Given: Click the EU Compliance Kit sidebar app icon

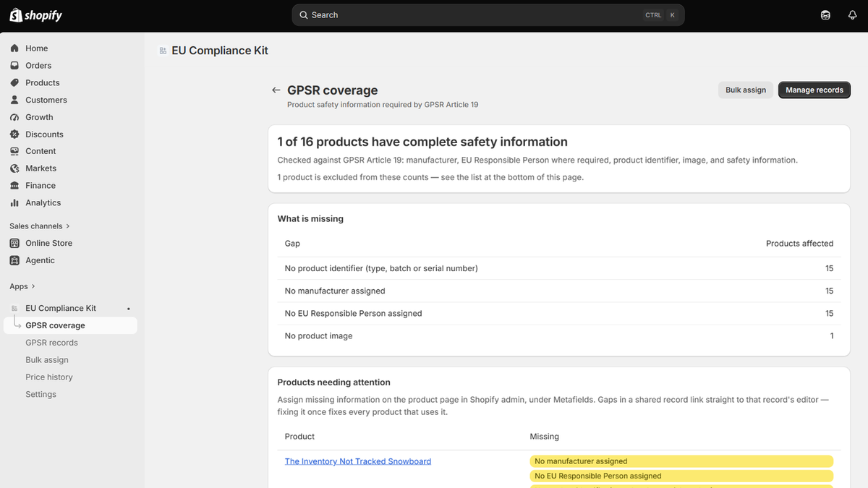Looking at the screenshot, I should pyautogui.click(x=14, y=308).
